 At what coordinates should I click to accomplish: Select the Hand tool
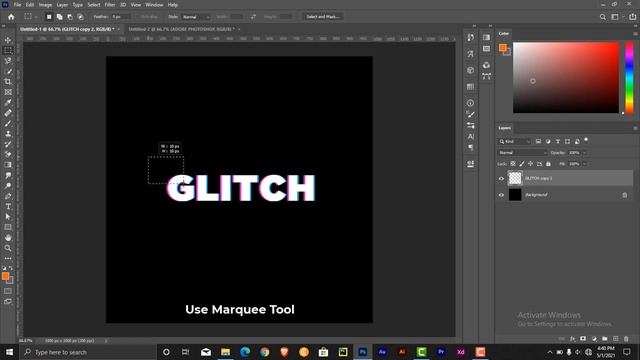pos(8,238)
